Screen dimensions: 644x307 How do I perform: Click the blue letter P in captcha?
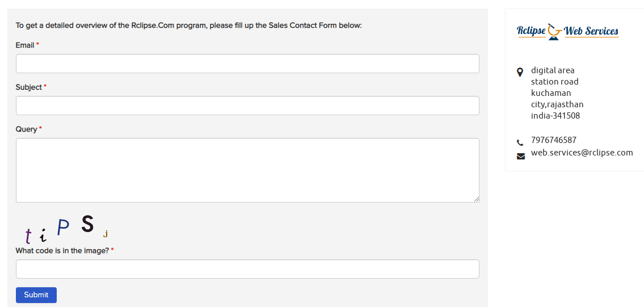click(63, 226)
